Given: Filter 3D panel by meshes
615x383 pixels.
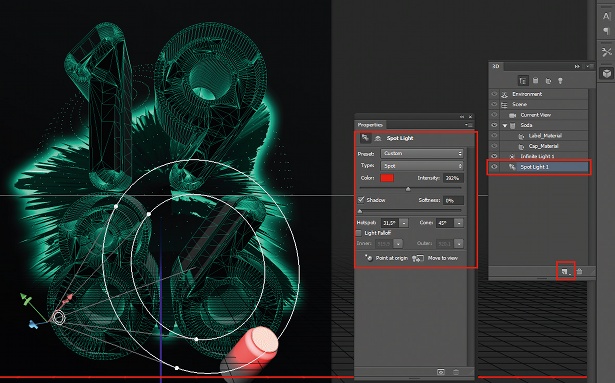Looking at the screenshot, I should point(535,80).
